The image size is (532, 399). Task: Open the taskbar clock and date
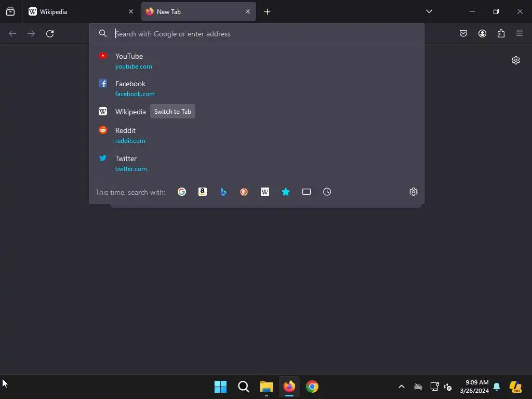coord(474,387)
